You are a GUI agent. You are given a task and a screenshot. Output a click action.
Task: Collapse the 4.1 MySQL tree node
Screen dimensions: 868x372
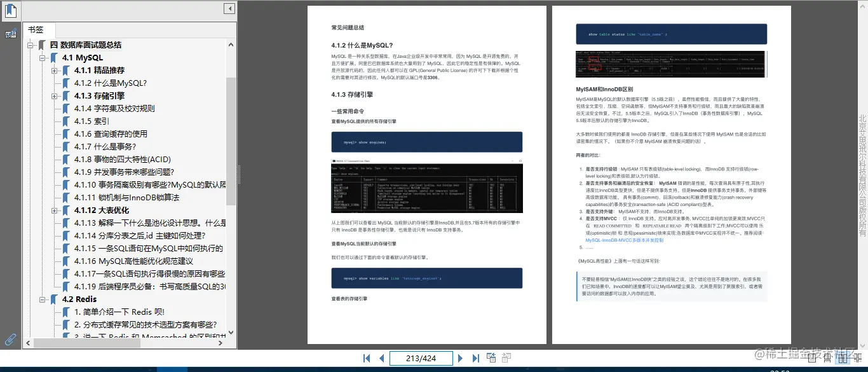click(43, 58)
